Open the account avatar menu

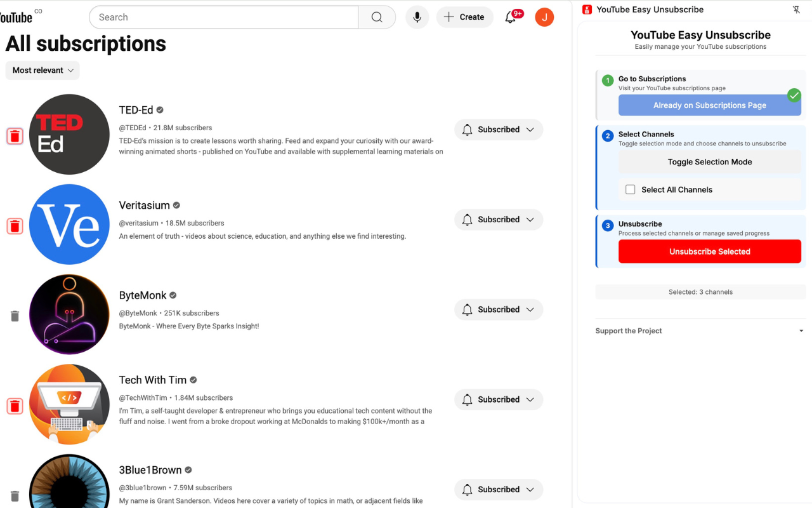[544, 17]
